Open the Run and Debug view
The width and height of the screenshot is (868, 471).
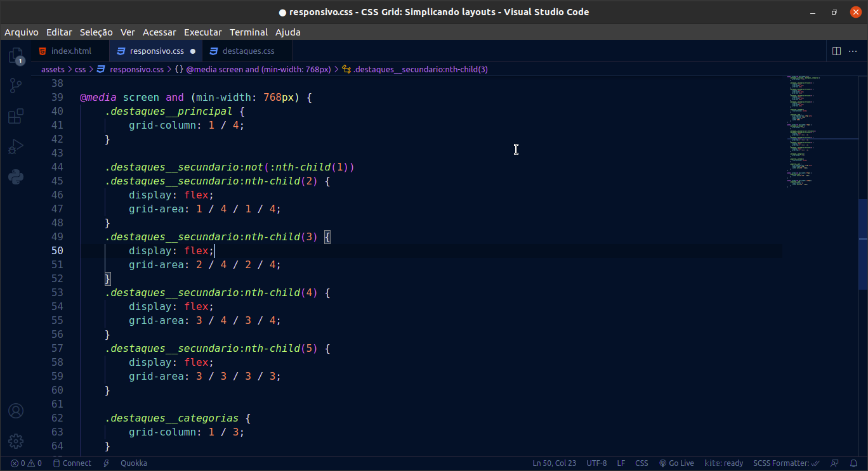(16, 146)
